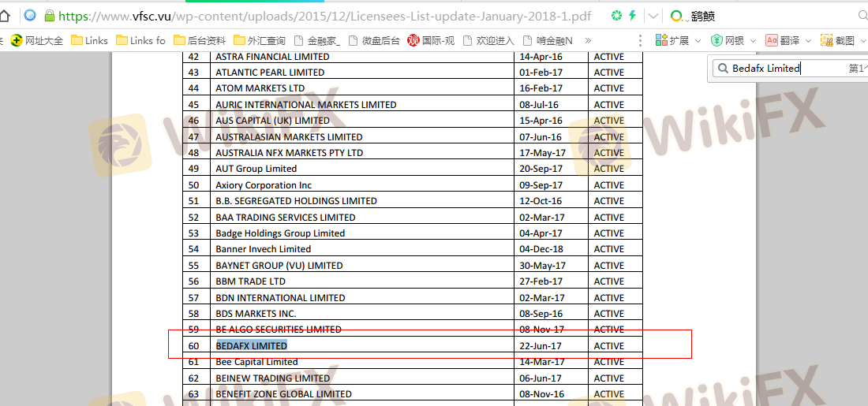Open the 金融家_ bookmark
Image resolution: width=868 pixels, height=406 pixels.
pos(317,40)
